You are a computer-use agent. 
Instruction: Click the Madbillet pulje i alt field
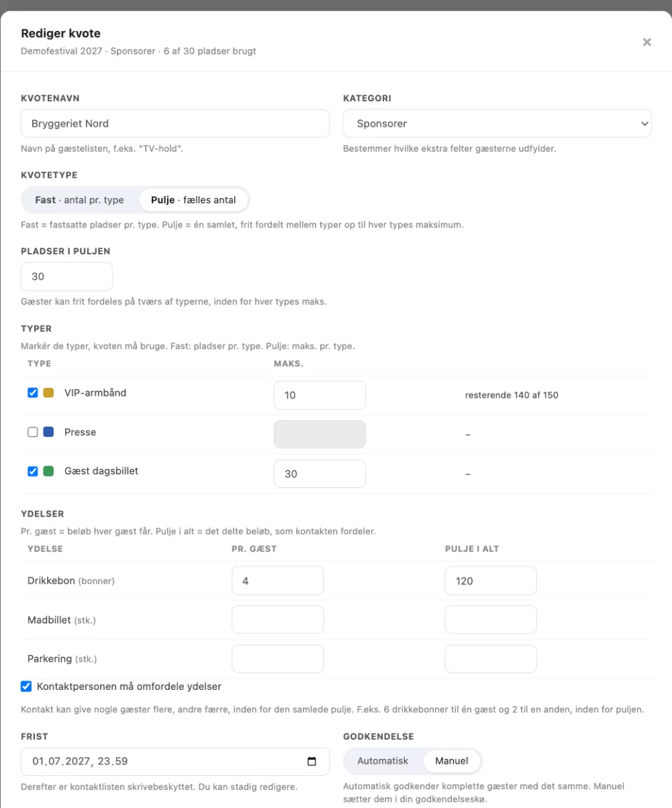pyautogui.click(x=491, y=619)
